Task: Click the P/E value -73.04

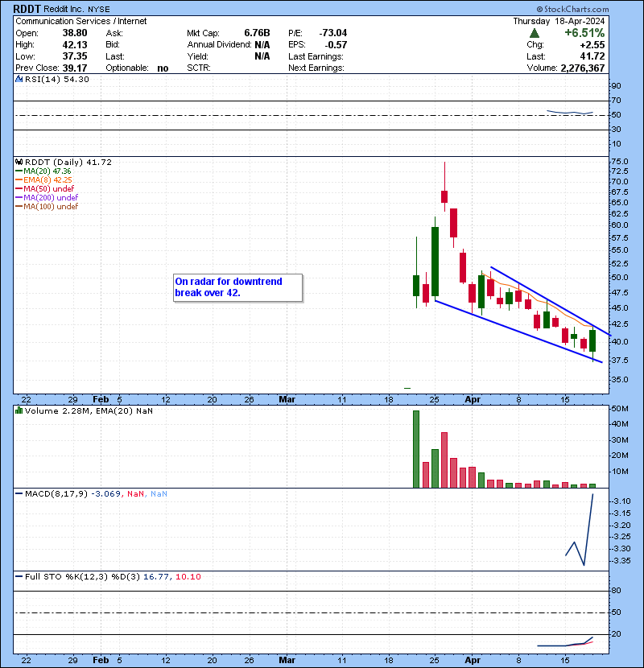Action: (333, 33)
